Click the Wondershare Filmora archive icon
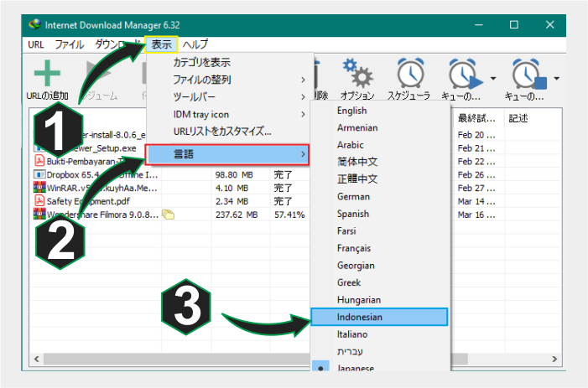This screenshot has height=388, width=588. click(39, 214)
